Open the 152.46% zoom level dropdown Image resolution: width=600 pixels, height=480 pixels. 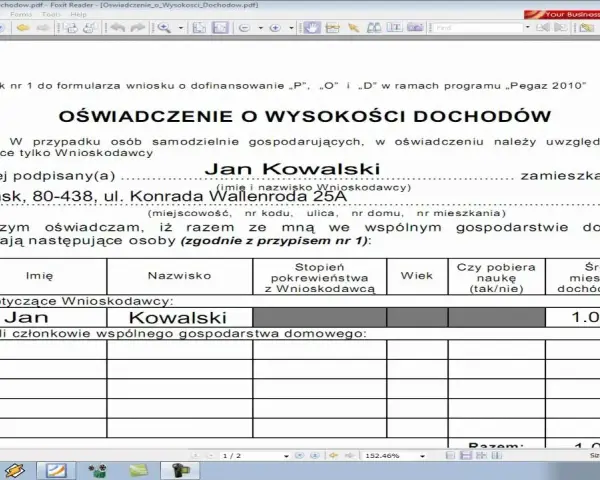point(422,456)
